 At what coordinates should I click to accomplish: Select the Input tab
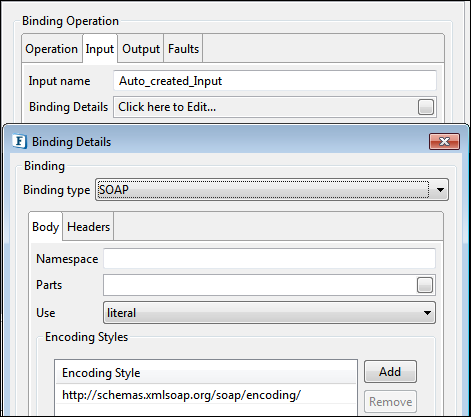coord(100,49)
